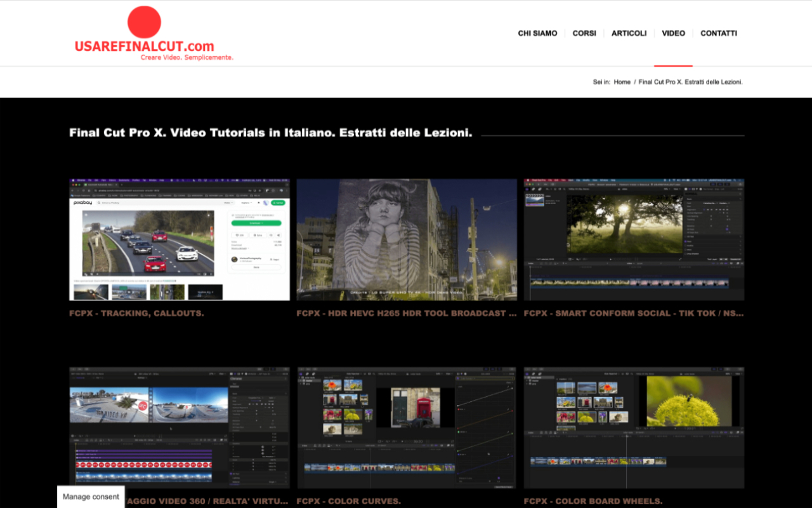Click the 'FCPX - TRACKING, CALLOUTS.' title link
The image size is (812, 508).
(136, 313)
